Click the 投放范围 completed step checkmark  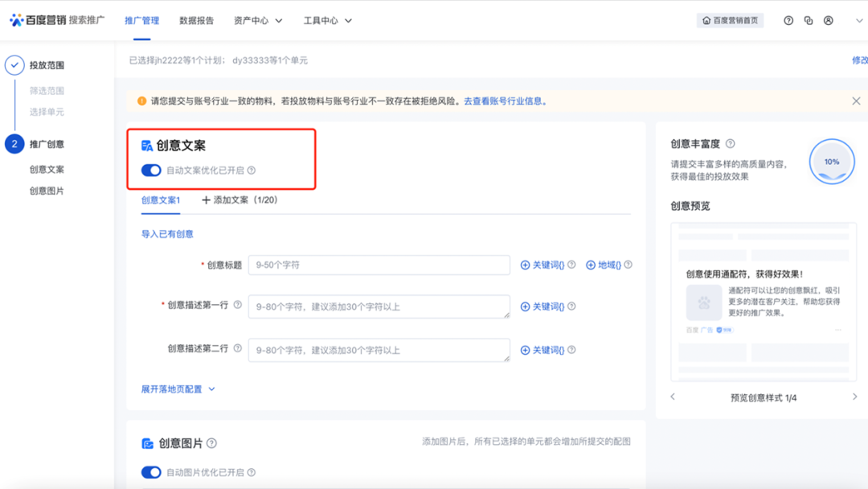pos(14,65)
